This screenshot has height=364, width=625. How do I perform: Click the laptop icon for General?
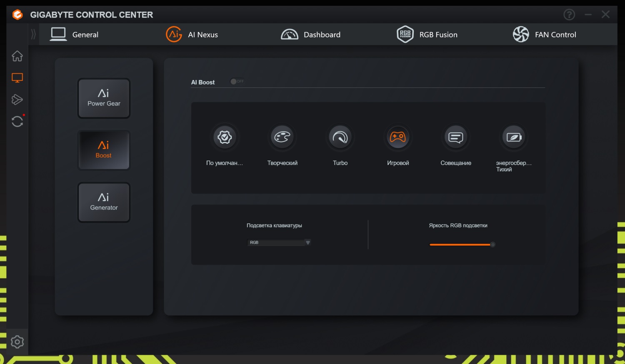click(x=58, y=34)
